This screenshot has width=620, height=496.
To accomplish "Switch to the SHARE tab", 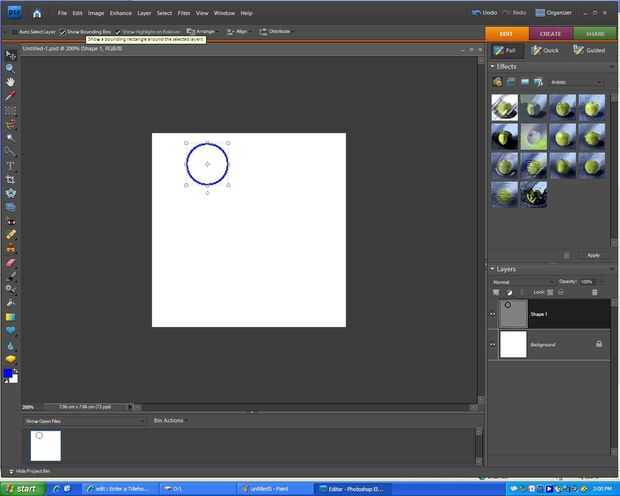I will click(595, 34).
